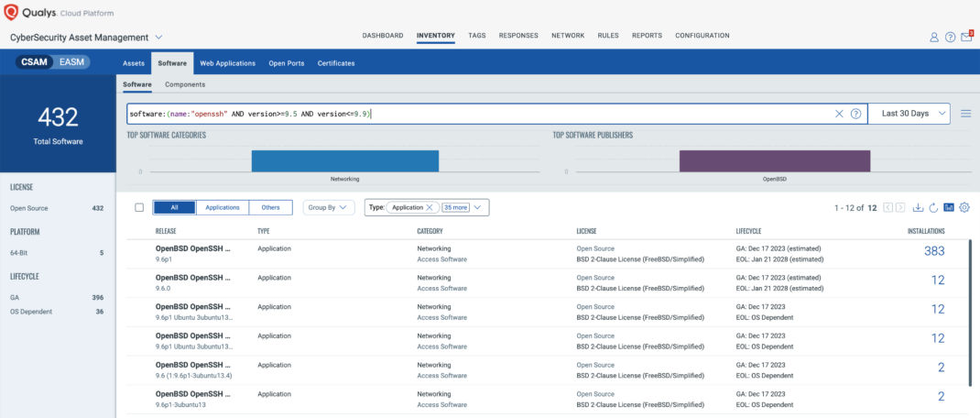
Task: Open the NETWORK menu
Action: [x=568, y=36]
